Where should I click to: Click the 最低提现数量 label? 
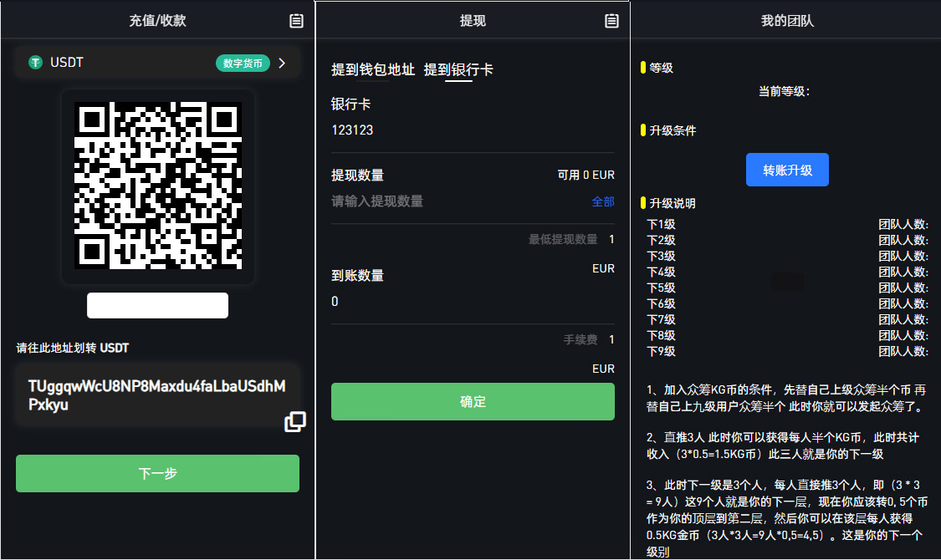[x=562, y=239]
